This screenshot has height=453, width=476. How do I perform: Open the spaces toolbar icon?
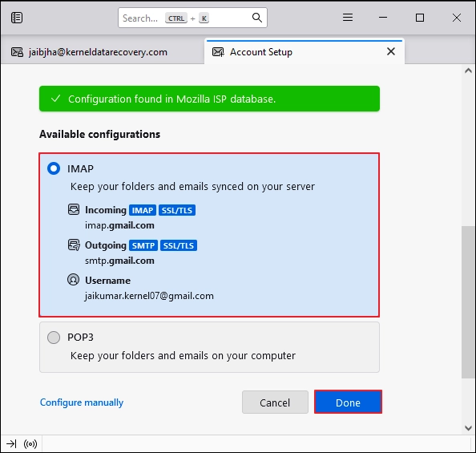[17, 18]
